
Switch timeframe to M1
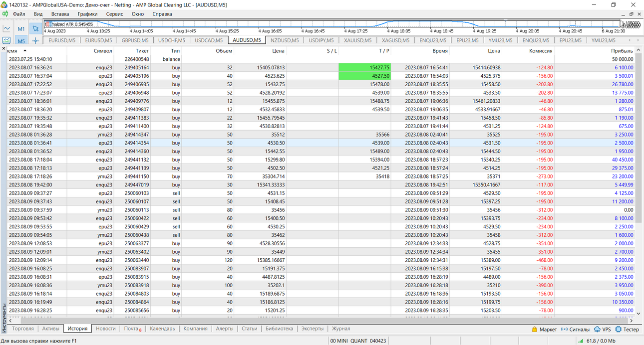pyautogui.click(x=21, y=29)
